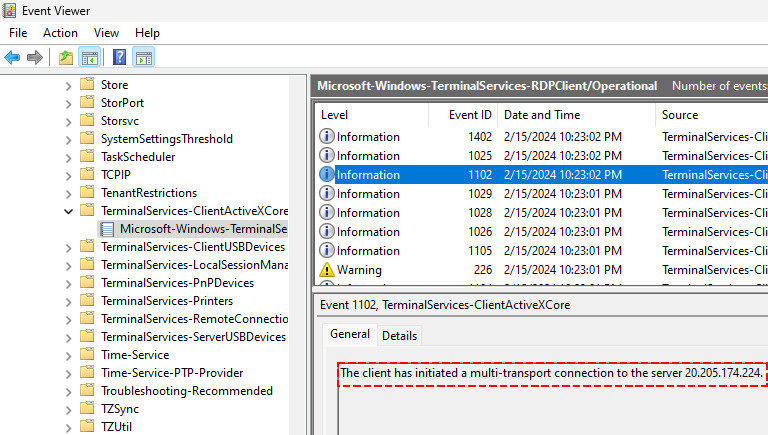This screenshot has height=435, width=768.
Task: Open the Action menu
Action: (60, 33)
